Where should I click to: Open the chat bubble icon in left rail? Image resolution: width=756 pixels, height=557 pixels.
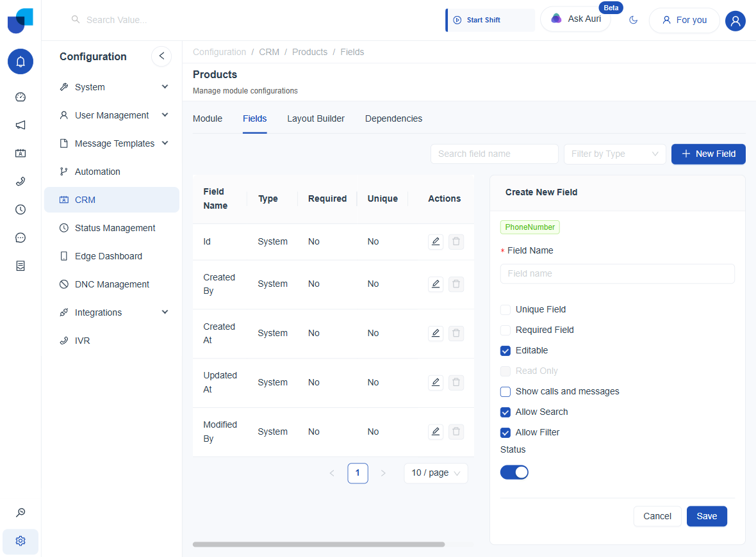pyautogui.click(x=21, y=238)
